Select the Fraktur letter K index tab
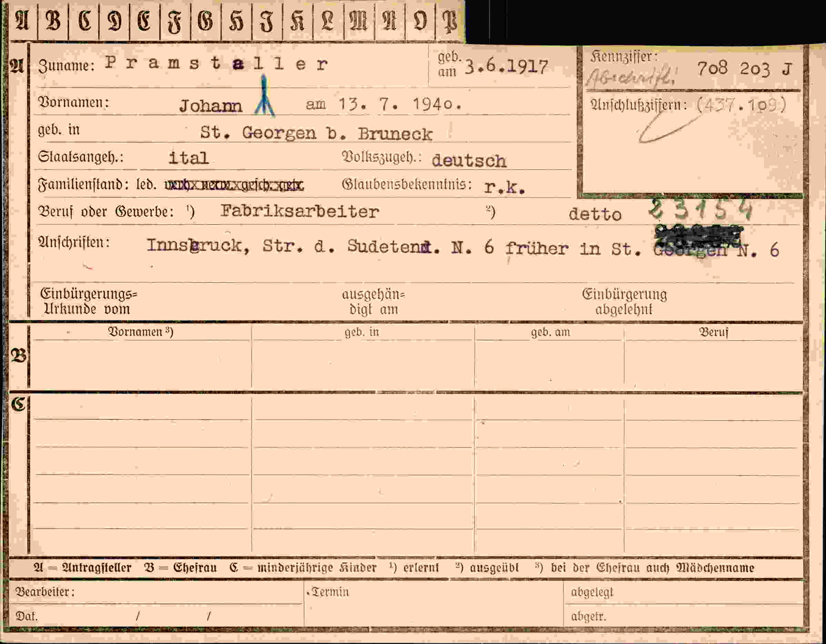 click(298, 21)
